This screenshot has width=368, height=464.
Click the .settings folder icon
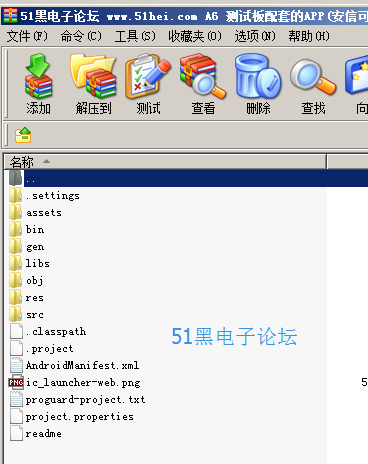16,195
